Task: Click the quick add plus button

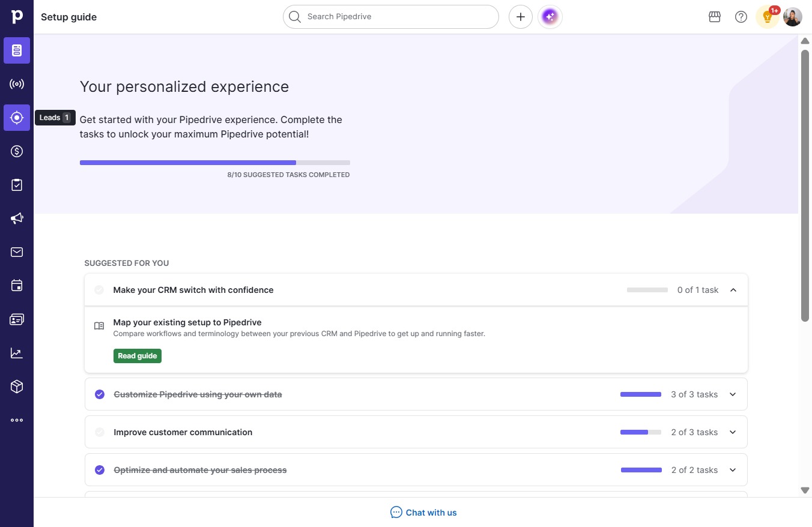Action: (x=521, y=17)
